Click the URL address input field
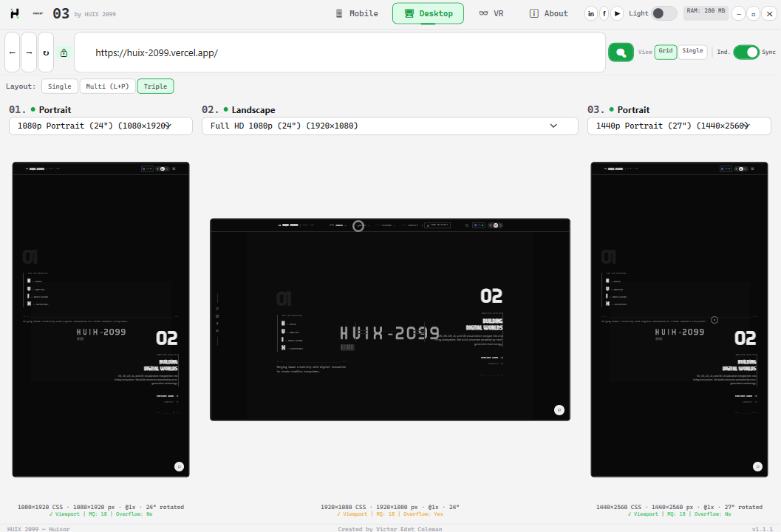781x532 pixels. pos(340,53)
